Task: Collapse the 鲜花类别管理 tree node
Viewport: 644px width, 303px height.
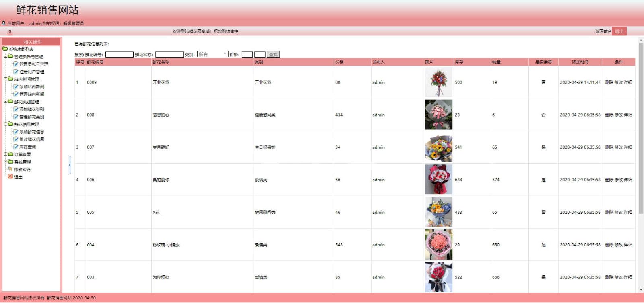Action: click(x=6, y=101)
